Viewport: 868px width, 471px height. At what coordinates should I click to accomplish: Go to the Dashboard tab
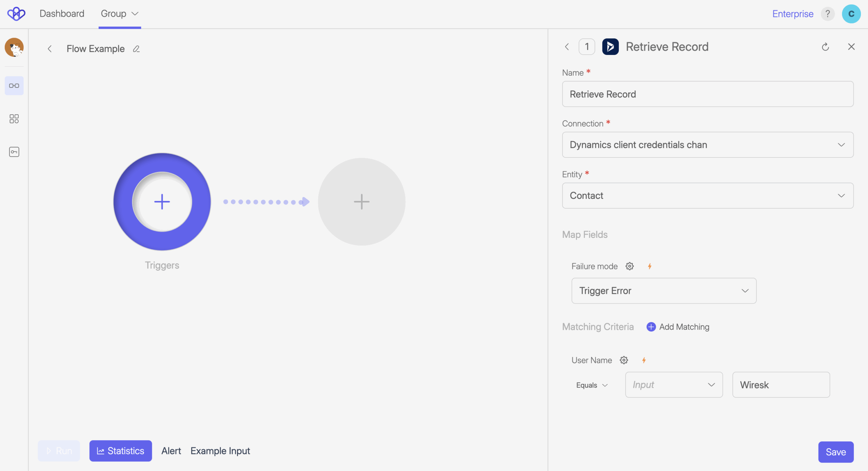point(62,14)
